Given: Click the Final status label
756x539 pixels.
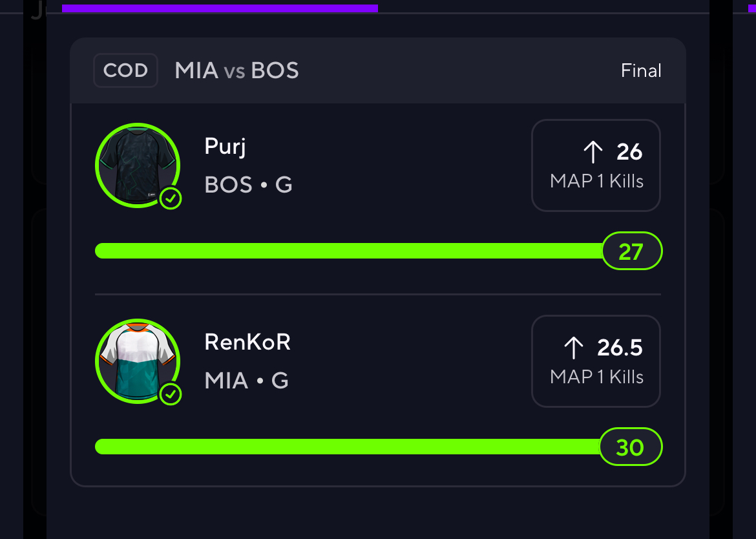Looking at the screenshot, I should point(641,70).
